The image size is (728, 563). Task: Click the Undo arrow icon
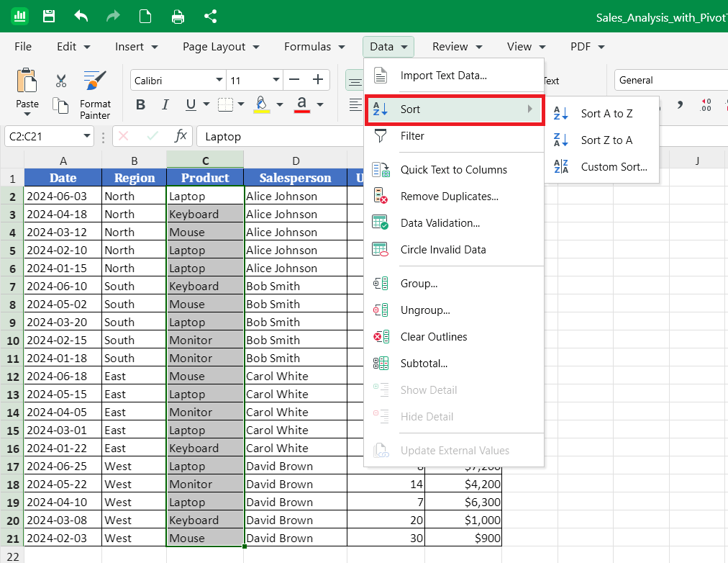(x=81, y=17)
